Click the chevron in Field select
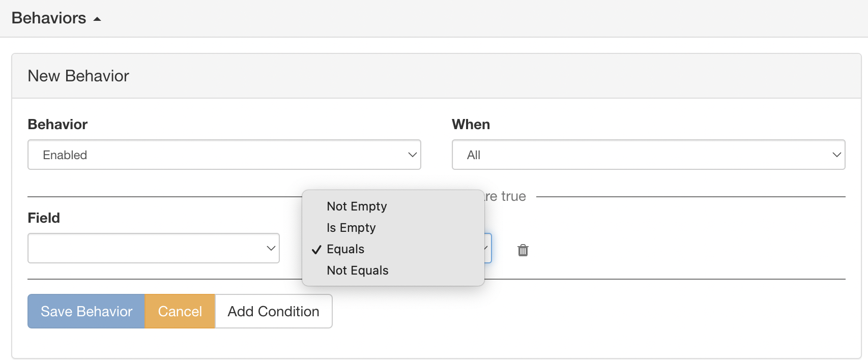The width and height of the screenshot is (868, 360). pyautogui.click(x=271, y=248)
